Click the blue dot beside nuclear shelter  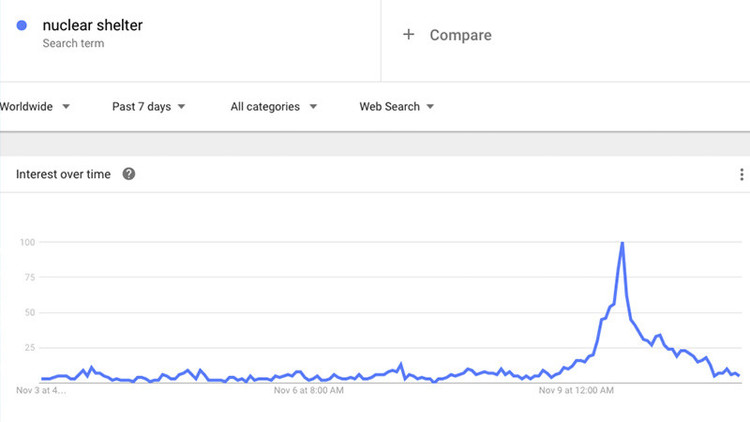[22, 27]
